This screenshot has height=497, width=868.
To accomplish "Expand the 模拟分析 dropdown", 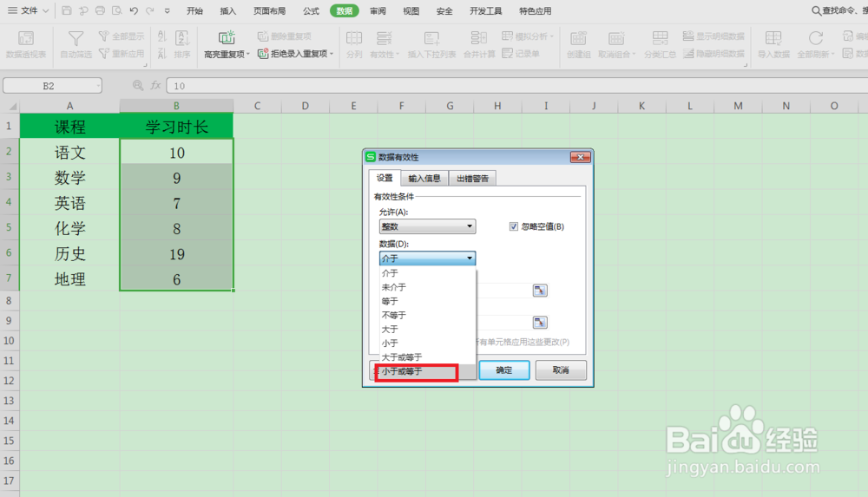I will tap(551, 36).
